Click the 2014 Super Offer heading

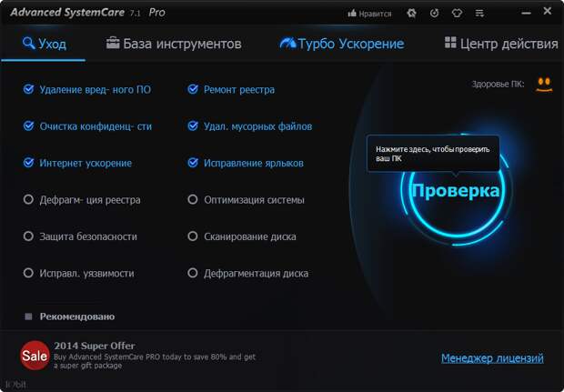[x=95, y=346]
